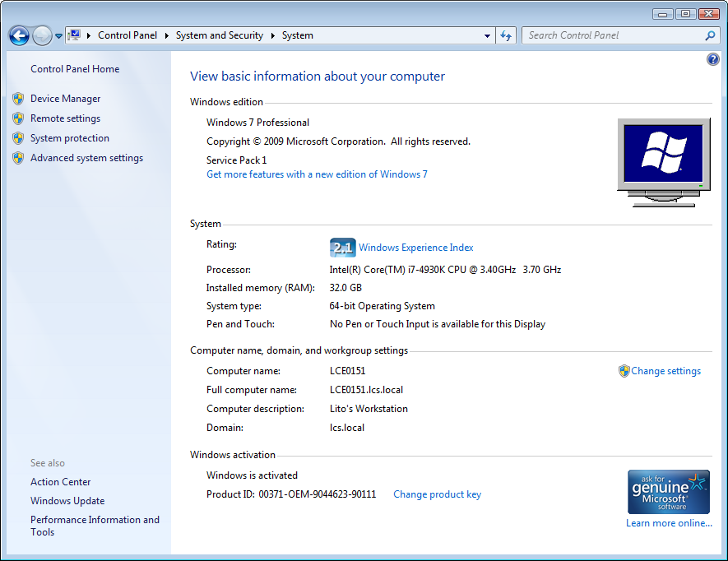Click the Service Pack 1 text

click(x=236, y=160)
